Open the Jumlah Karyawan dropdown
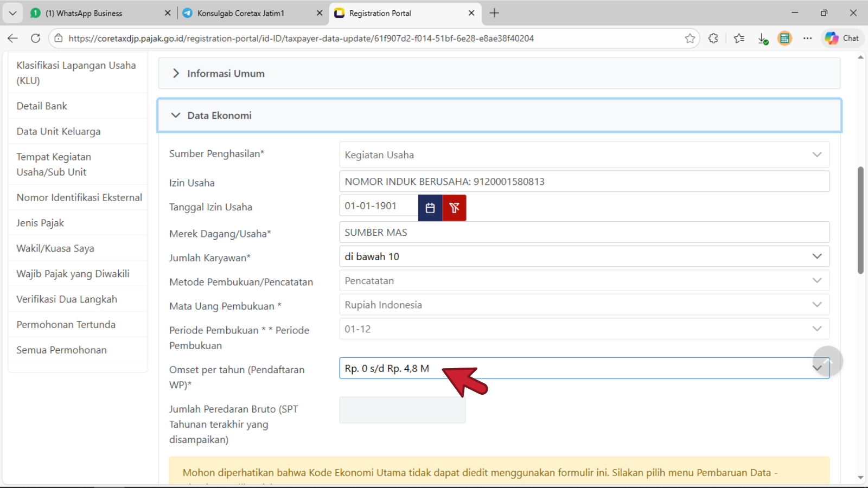 tap(584, 256)
